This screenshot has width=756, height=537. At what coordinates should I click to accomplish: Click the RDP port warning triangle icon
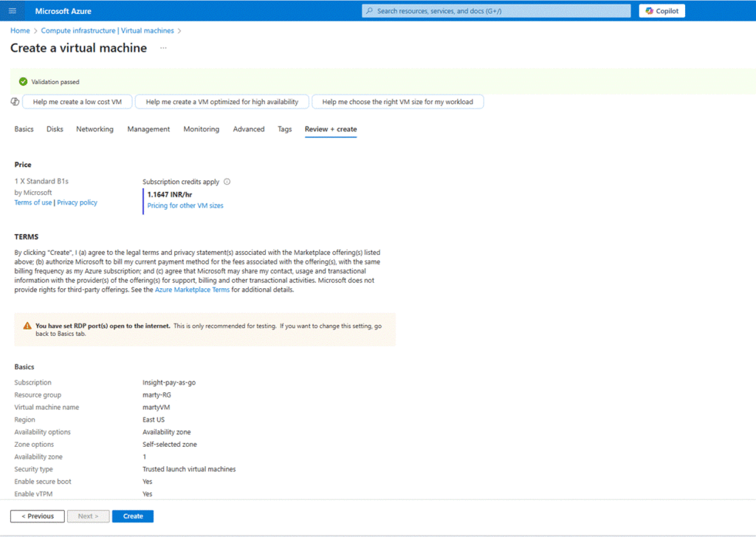(x=27, y=326)
